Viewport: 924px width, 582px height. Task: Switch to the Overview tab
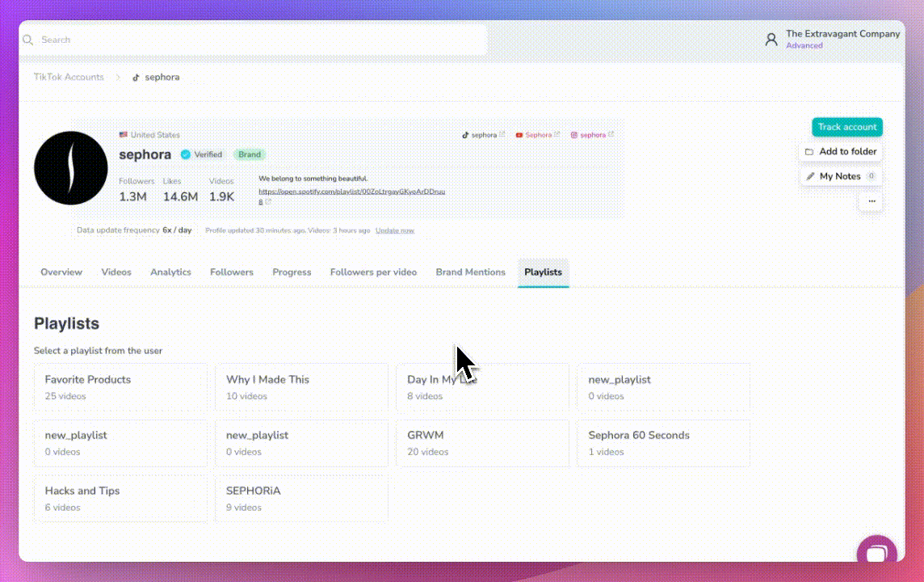(61, 272)
